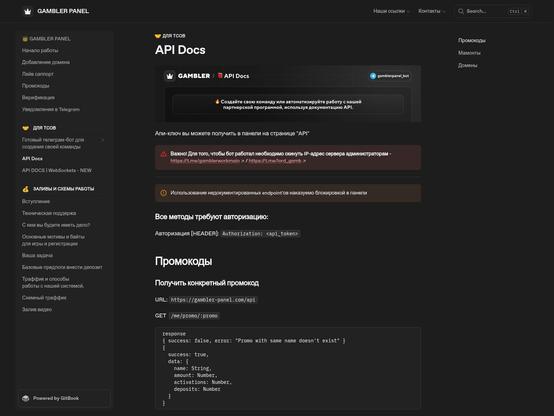Viewport: 554px width, 416px height.
Task: Select API Docs in sidebar
Action: pos(32,159)
